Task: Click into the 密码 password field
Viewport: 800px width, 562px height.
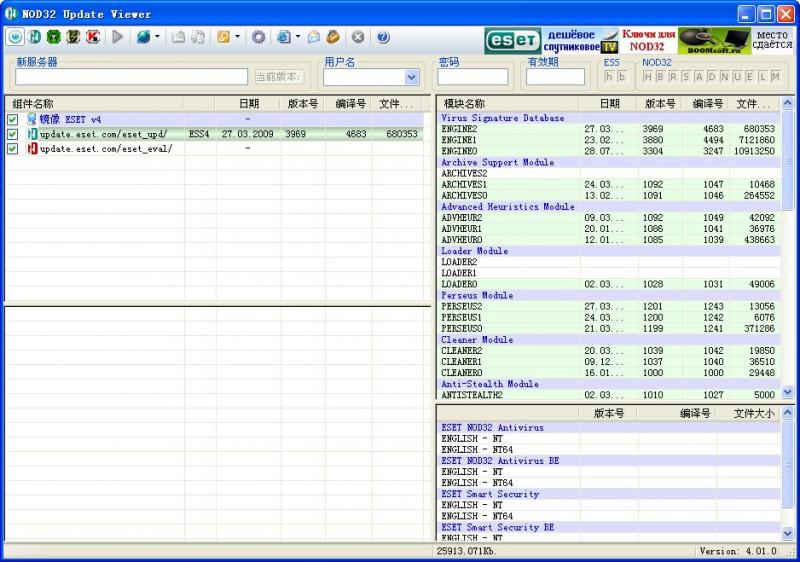Action: pyautogui.click(x=472, y=77)
